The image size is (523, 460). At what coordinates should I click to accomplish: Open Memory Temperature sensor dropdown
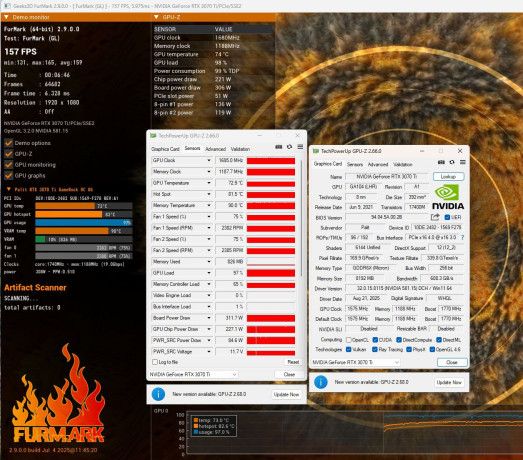[209, 205]
